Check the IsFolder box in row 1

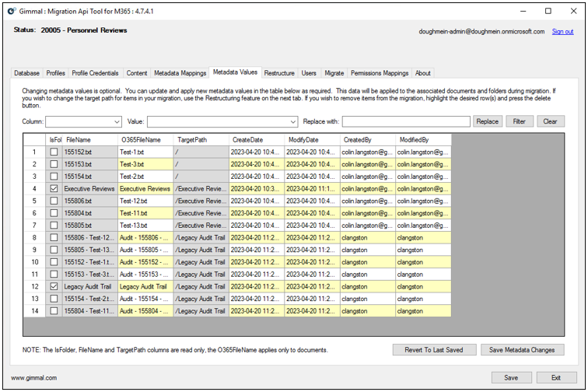pyautogui.click(x=54, y=152)
